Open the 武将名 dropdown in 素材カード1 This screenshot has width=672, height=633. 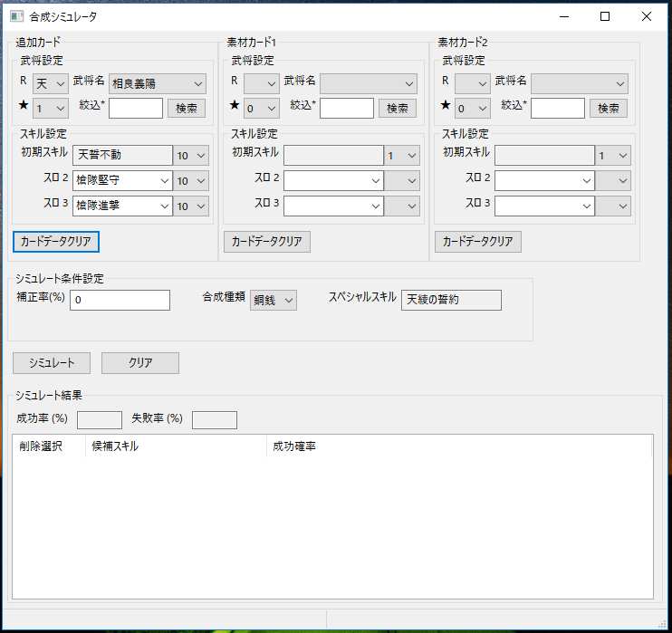[369, 83]
